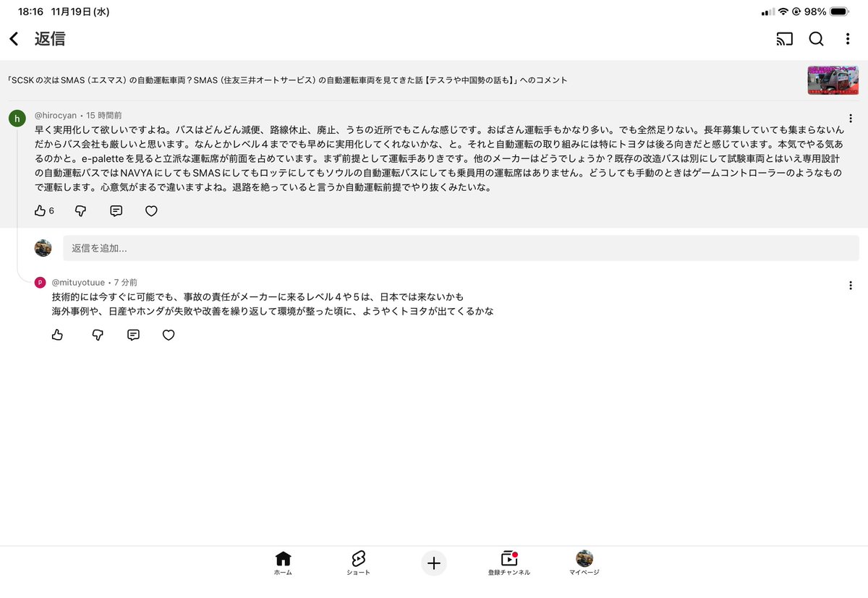Like @hirocyan's comment

(x=41, y=210)
